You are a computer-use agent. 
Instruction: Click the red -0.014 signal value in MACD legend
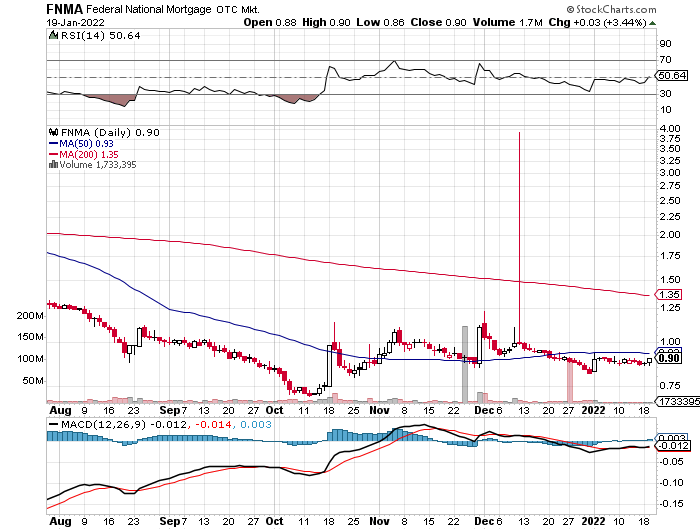pyautogui.click(x=213, y=424)
